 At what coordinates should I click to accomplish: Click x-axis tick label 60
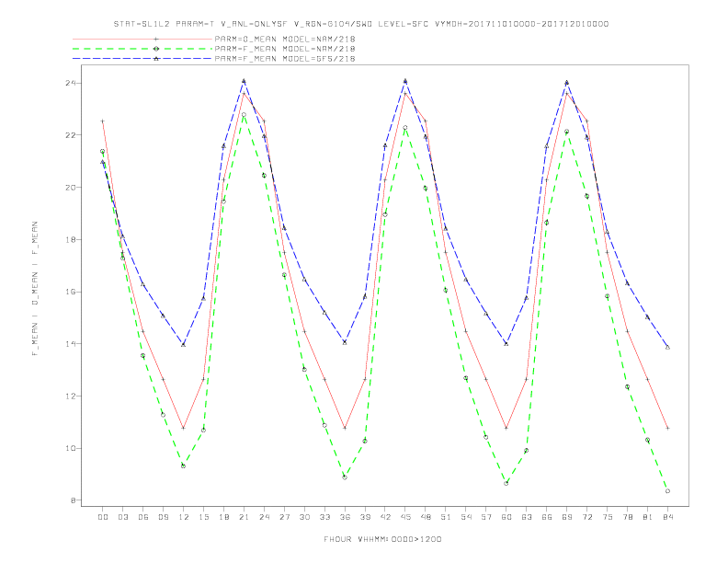506,517
